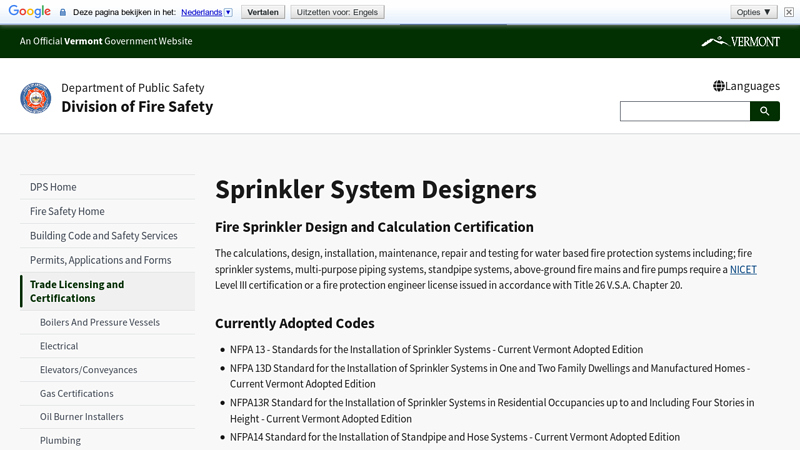This screenshot has height=450, width=800.
Task: Focus the site search input field
Action: tap(685, 111)
